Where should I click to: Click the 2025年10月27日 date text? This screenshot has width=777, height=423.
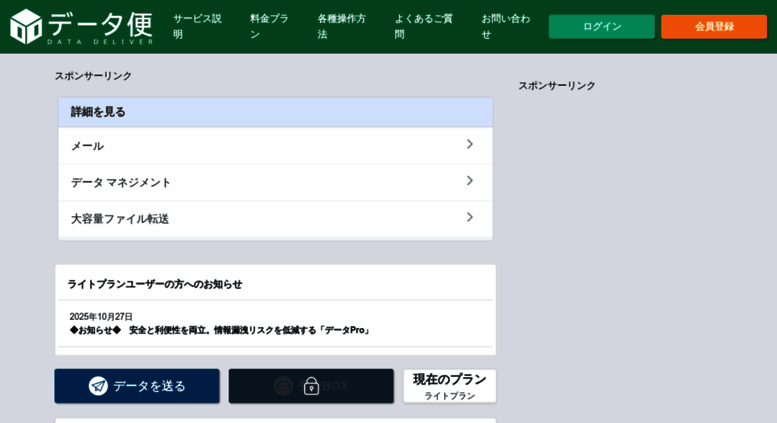coord(101,317)
